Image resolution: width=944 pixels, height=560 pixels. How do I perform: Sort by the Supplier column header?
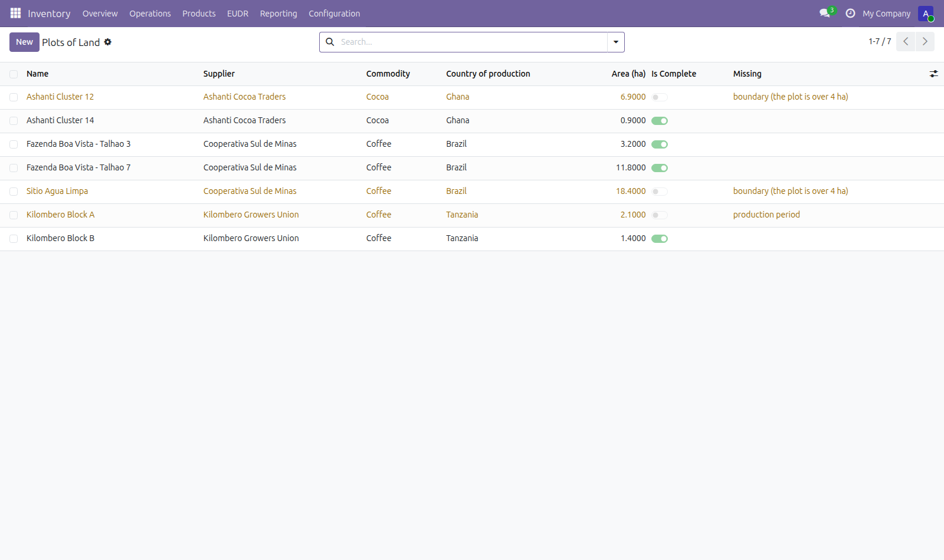[219, 74]
